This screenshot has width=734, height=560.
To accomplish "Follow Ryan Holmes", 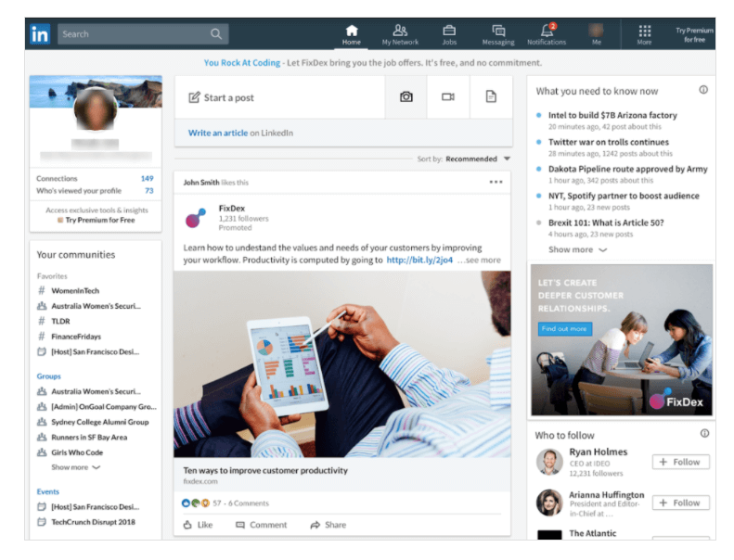I will [x=680, y=463].
